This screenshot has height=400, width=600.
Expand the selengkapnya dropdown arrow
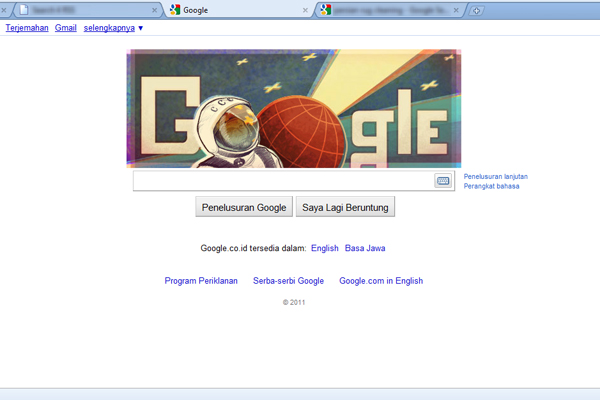tap(140, 28)
